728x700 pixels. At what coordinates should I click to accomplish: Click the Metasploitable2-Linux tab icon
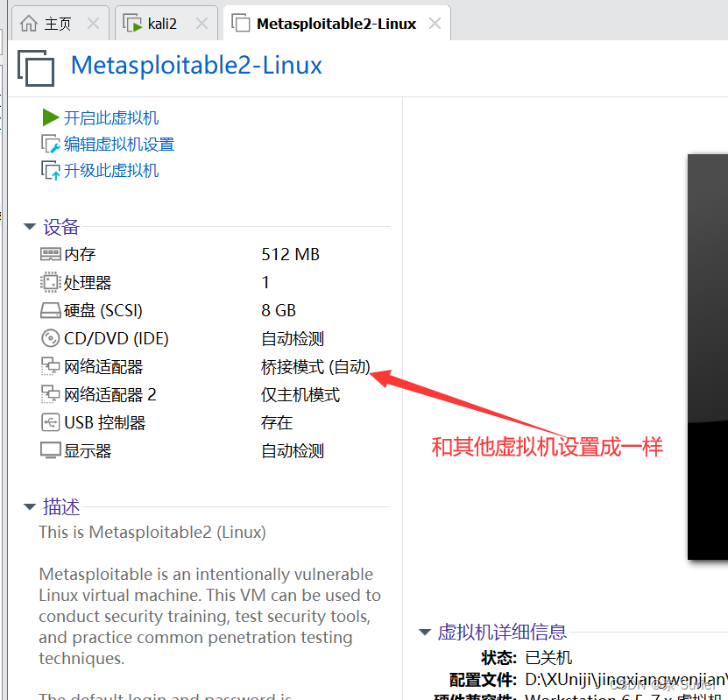coord(241,23)
